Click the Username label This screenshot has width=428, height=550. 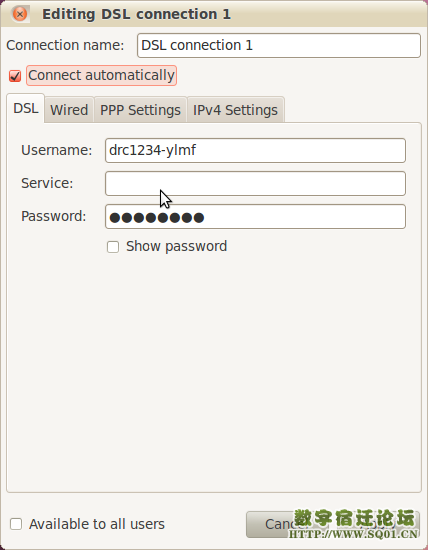coord(56,150)
